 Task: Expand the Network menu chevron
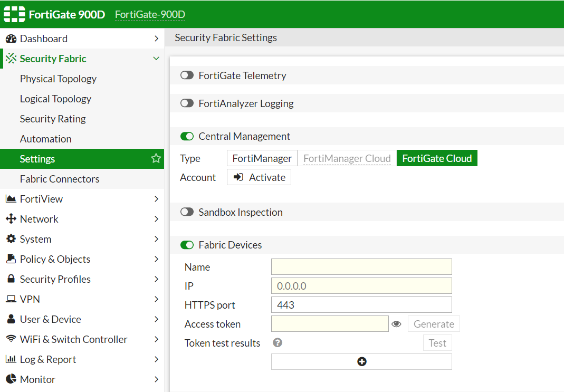click(156, 219)
